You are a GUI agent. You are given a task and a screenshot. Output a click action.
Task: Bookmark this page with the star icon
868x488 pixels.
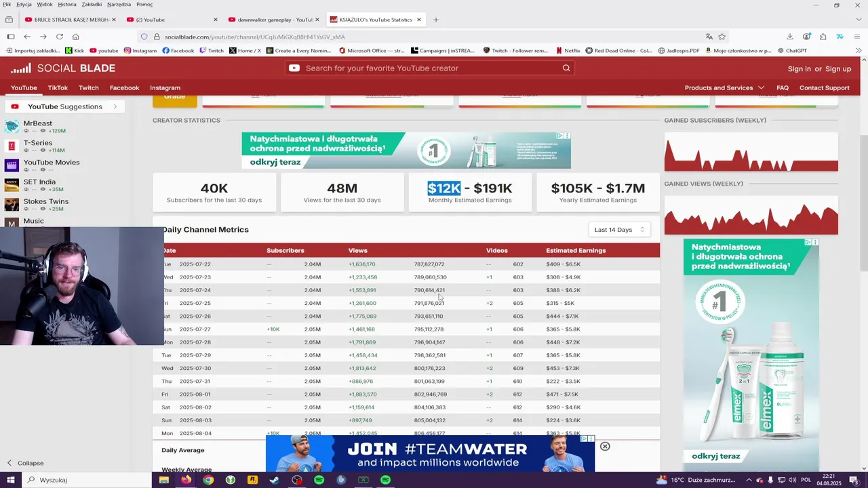coord(722,37)
